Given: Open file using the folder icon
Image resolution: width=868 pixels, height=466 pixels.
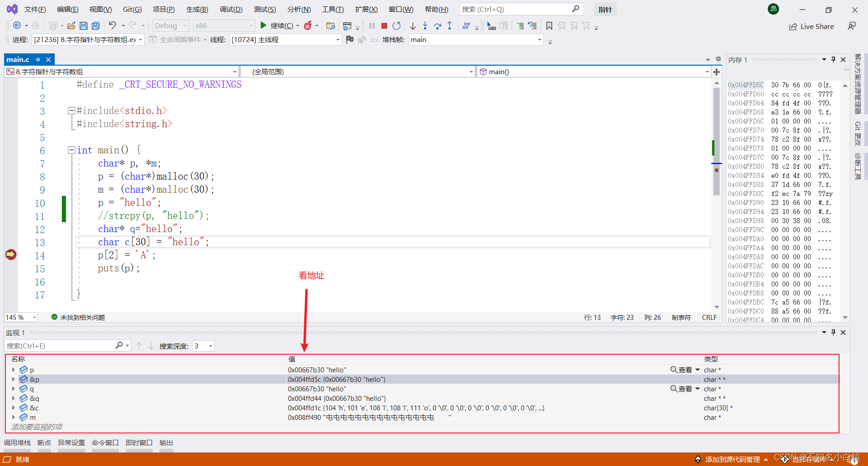Looking at the screenshot, I should point(71,26).
